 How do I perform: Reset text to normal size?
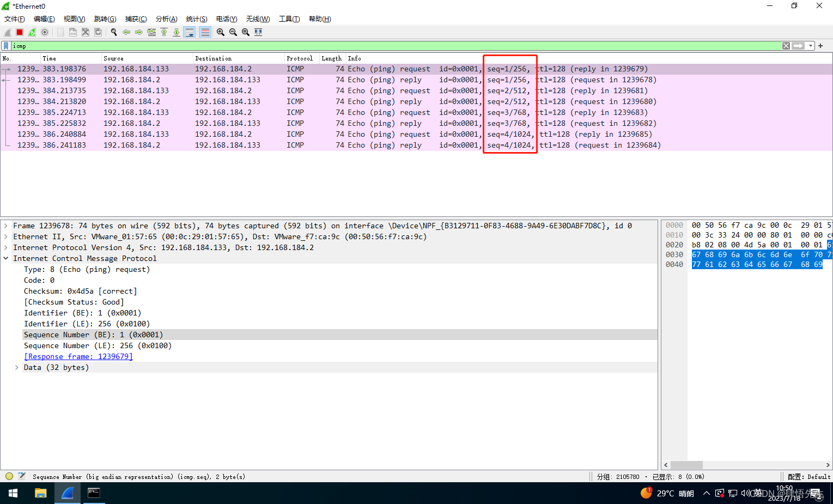[246, 32]
